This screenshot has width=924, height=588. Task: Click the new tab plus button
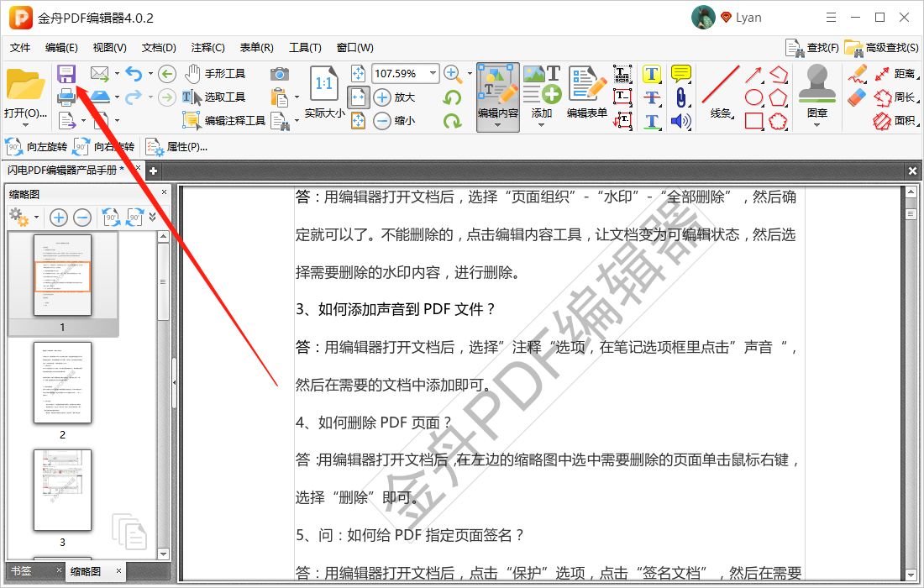tap(153, 171)
